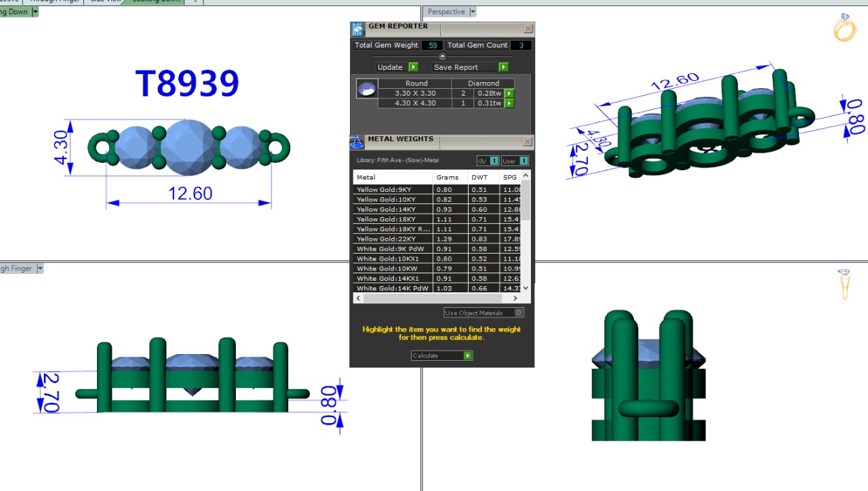The image size is (868, 491).
Task: Click the 4.30 X 4.30 gem size cell
Action: coord(416,103)
